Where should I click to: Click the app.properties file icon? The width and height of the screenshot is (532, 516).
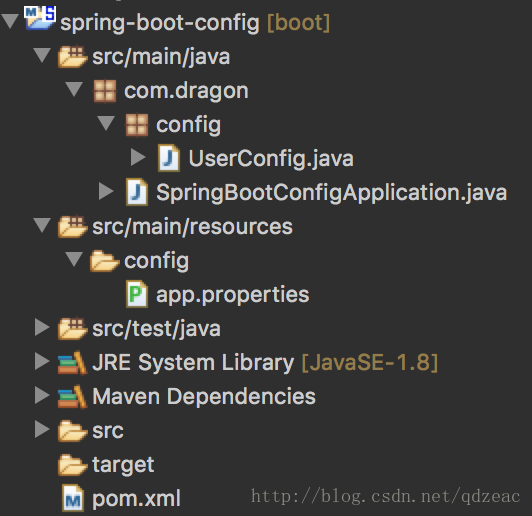pyautogui.click(x=137, y=294)
